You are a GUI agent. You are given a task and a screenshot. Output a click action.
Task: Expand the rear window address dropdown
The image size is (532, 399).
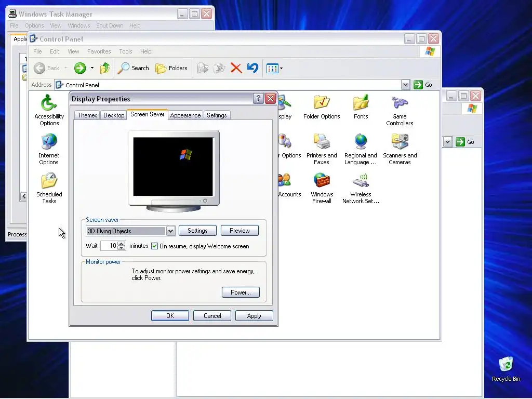(x=447, y=142)
